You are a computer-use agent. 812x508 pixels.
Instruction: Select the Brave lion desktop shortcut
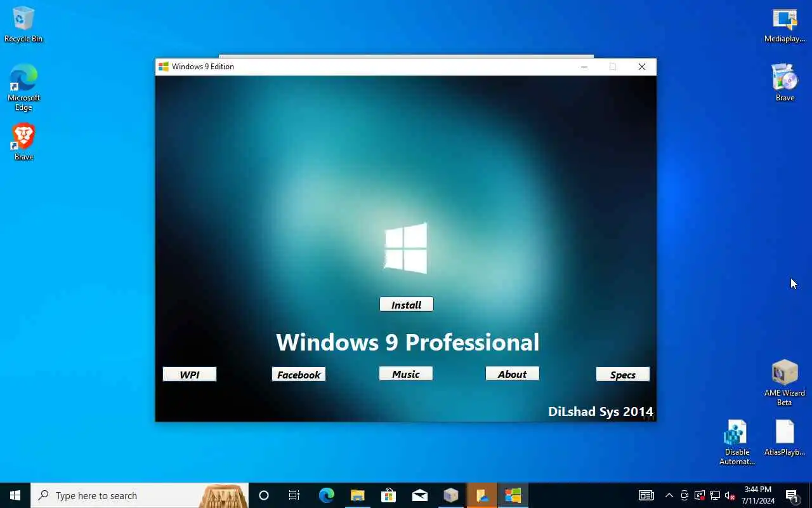click(23, 142)
